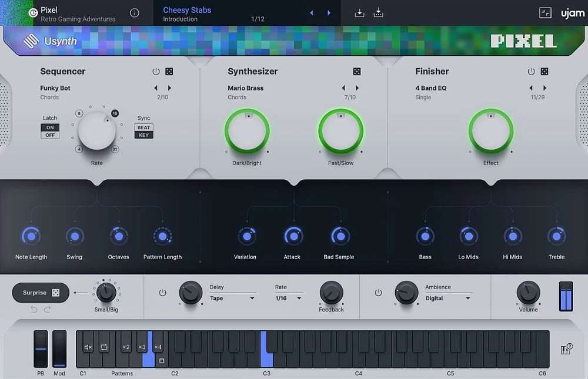Open the Ambience Digital dropdown
This screenshot has width=588, height=379.
point(449,298)
